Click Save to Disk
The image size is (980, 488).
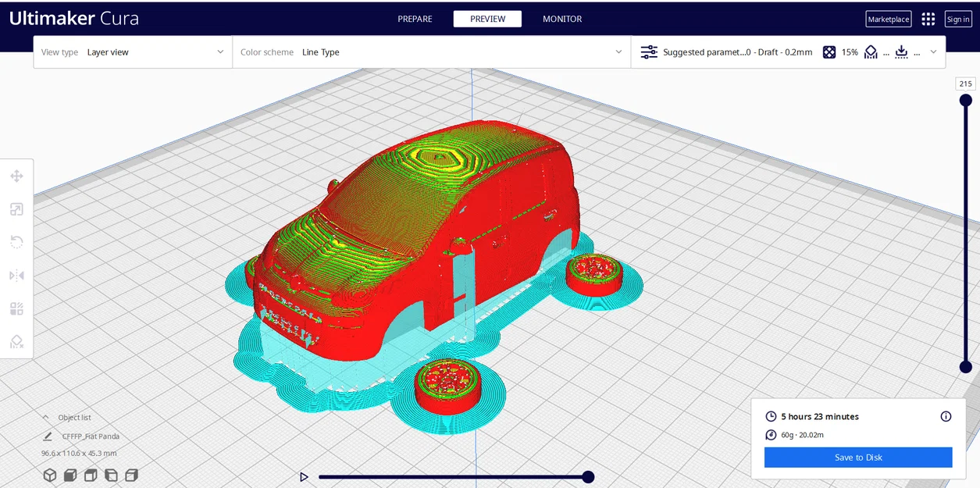(857, 457)
